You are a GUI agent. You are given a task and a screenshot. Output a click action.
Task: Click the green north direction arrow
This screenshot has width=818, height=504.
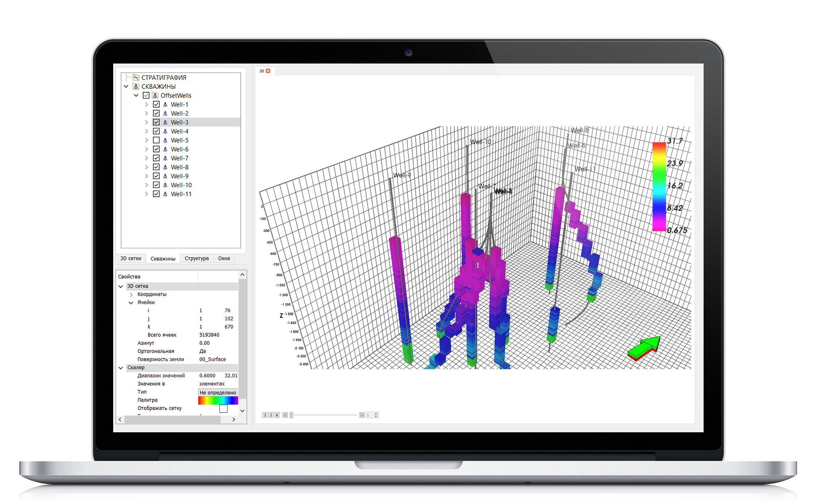644,348
